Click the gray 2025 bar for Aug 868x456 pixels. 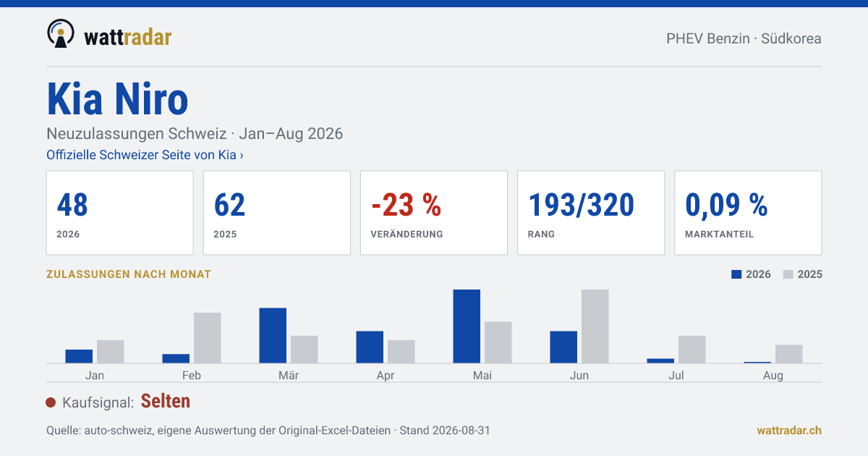(x=789, y=354)
